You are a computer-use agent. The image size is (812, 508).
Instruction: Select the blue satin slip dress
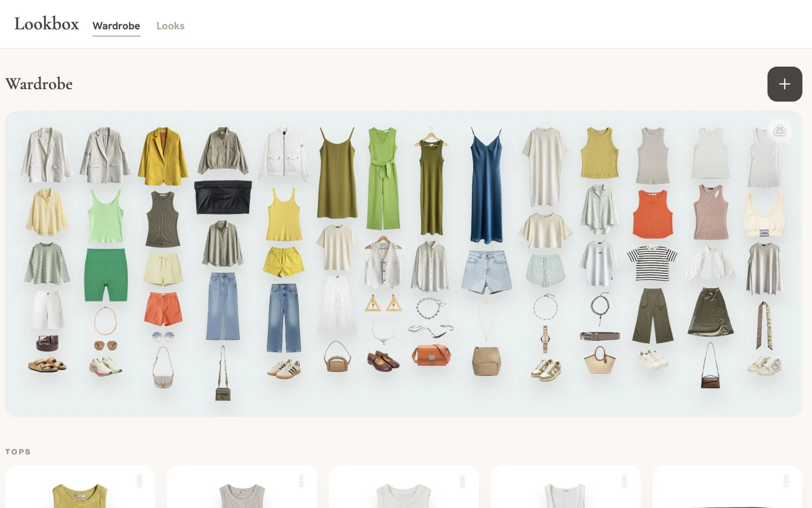click(x=487, y=186)
